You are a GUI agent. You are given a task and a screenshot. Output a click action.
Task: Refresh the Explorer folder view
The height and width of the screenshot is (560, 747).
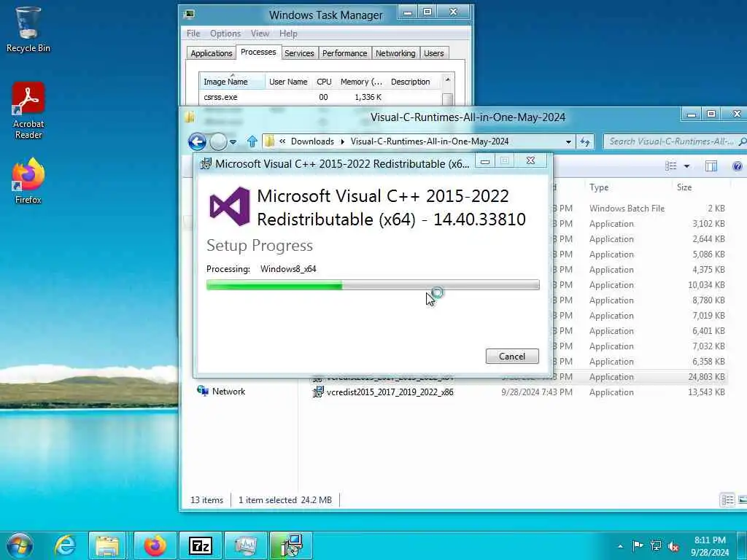pyautogui.click(x=584, y=142)
